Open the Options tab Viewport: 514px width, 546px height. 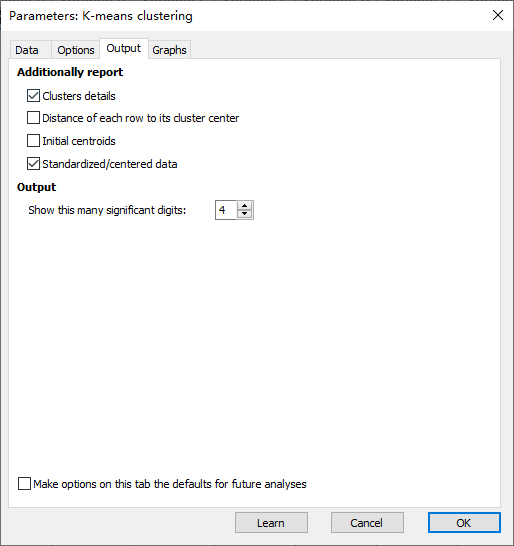(x=76, y=50)
